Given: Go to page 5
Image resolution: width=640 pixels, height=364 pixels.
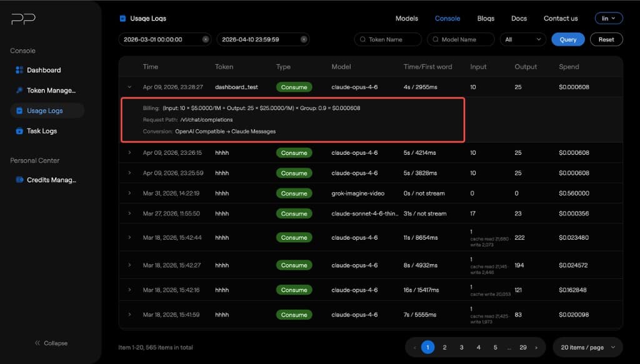Looking at the screenshot, I should pos(495,347).
